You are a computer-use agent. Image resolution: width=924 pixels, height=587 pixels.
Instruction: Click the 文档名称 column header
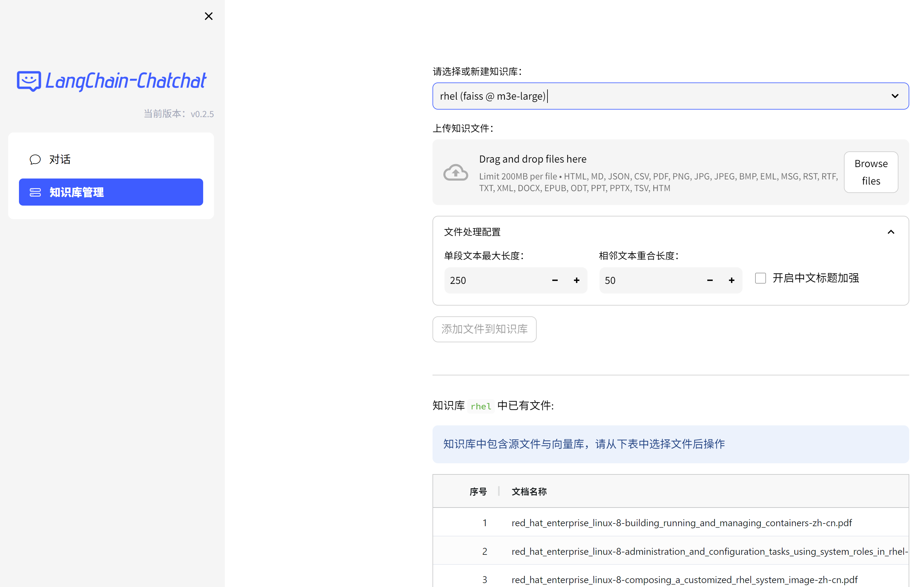coord(529,492)
